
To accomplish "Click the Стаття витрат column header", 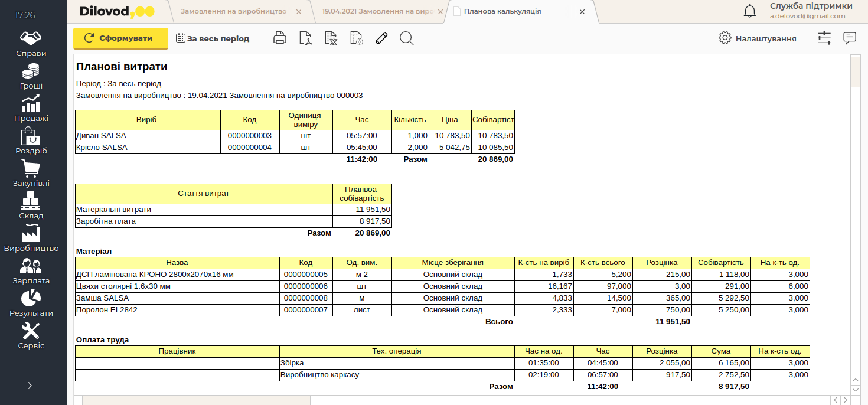I will click(204, 194).
